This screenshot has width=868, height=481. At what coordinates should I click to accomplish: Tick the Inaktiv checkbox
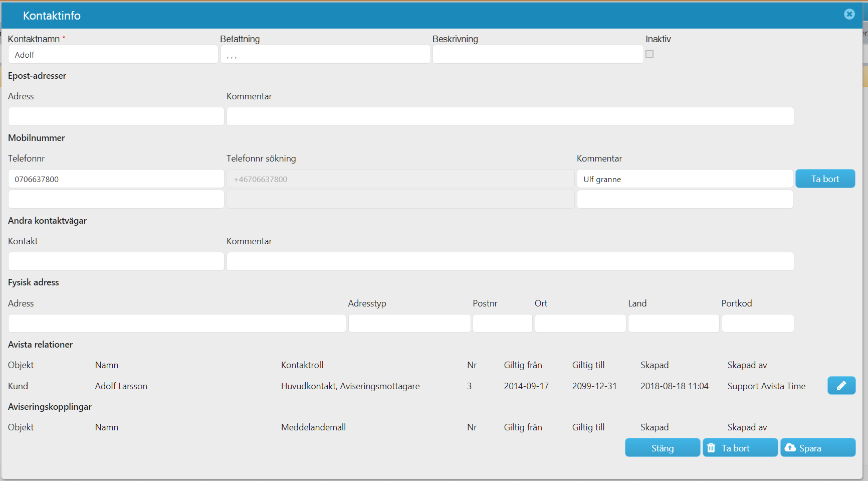(x=649, y=54)
